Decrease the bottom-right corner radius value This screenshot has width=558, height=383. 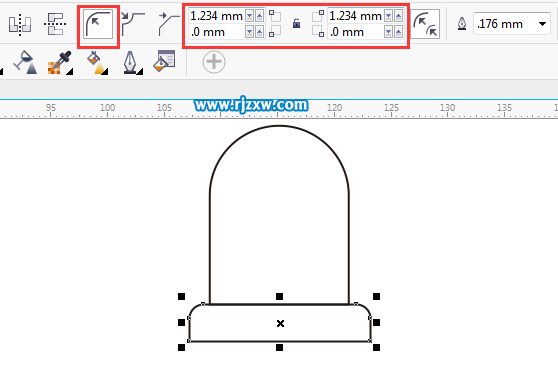pyautogui.click(x=389, y=32)
